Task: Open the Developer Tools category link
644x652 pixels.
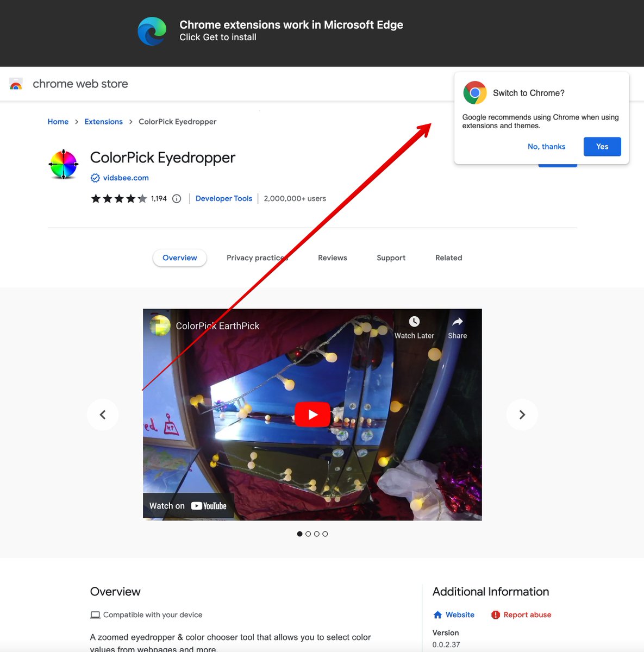Action: point(224,199)
